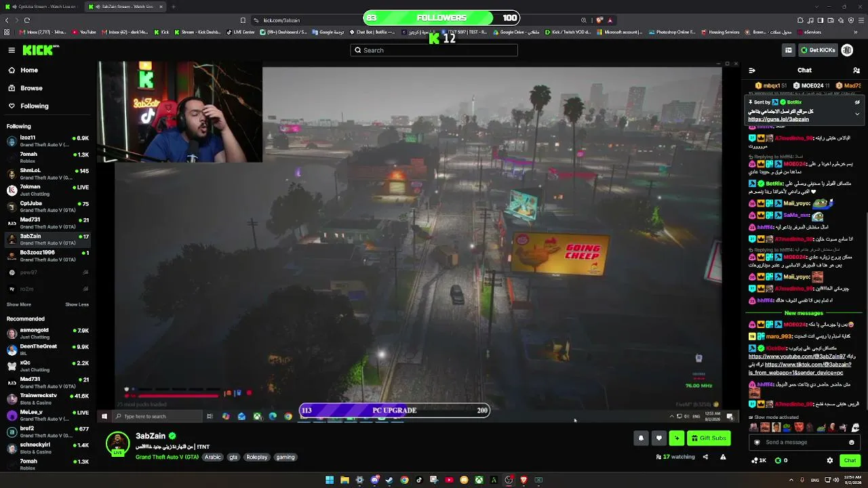Open izoz11 channel in Following list

(47, 141)
